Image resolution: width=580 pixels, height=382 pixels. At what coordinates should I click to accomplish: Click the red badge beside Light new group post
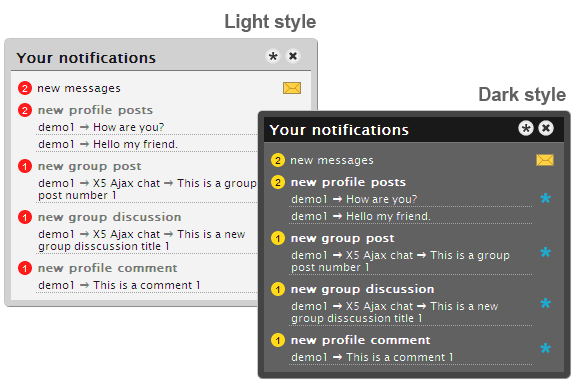point(25,166)
